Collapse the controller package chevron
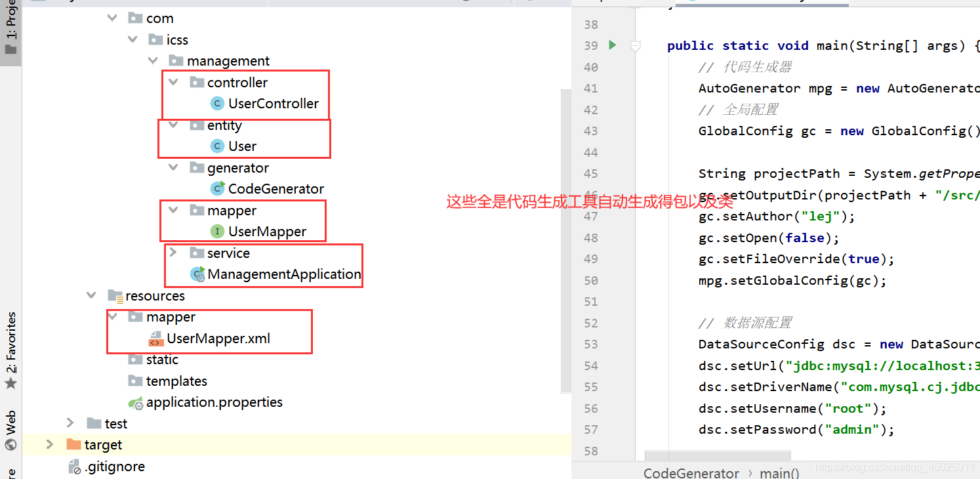The height and width of the screenshot is (479, 980). click(x=173, y=82)
